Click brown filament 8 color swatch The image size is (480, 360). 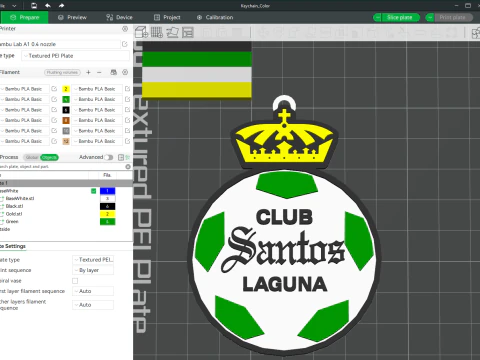(x=66, y=120)
